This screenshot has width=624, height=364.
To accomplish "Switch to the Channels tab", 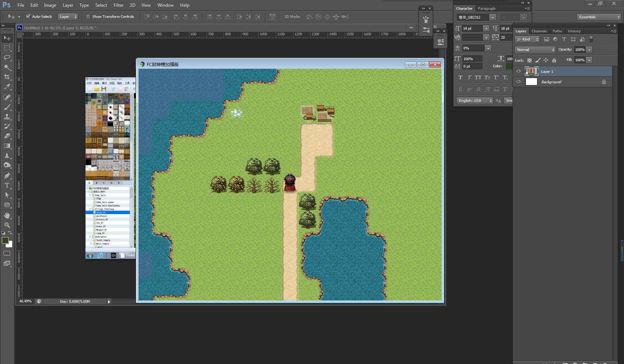I will 539,31.
